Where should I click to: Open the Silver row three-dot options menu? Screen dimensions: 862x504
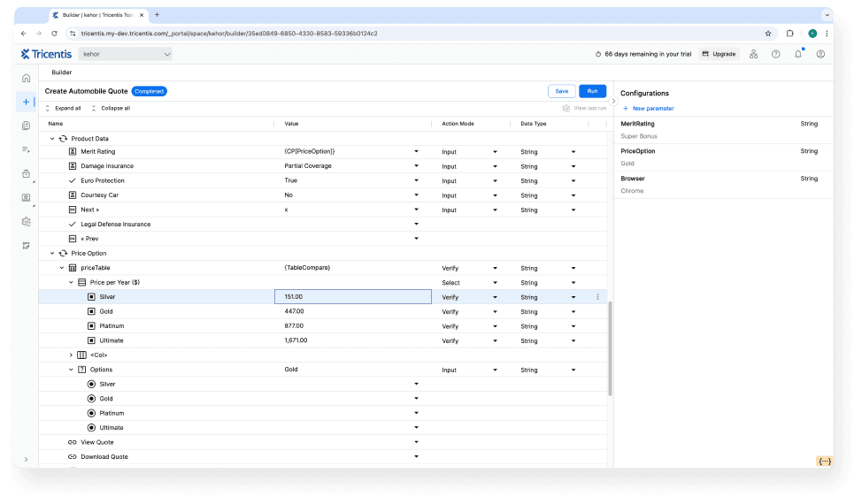[597, 297]
